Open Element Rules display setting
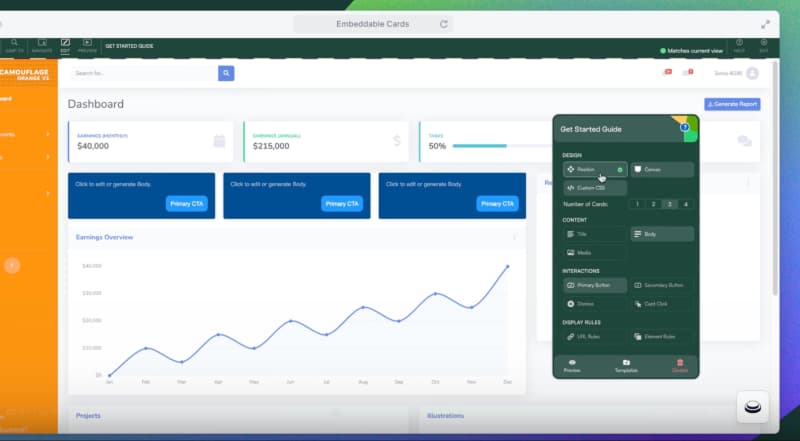The image size is (800, 441). click(x=662, y=337)
